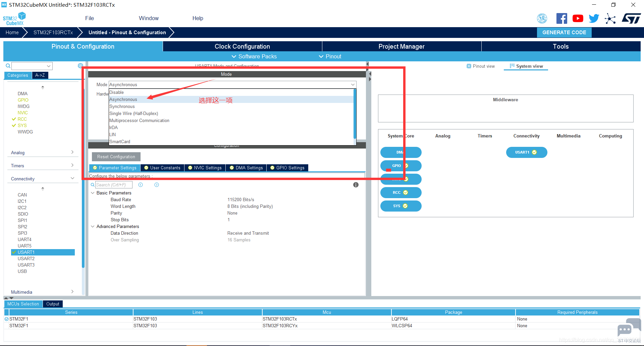Viewport: 644px width, 346px height.
Task: Go to next search result arrow
Action: click(x=157, y=185)
